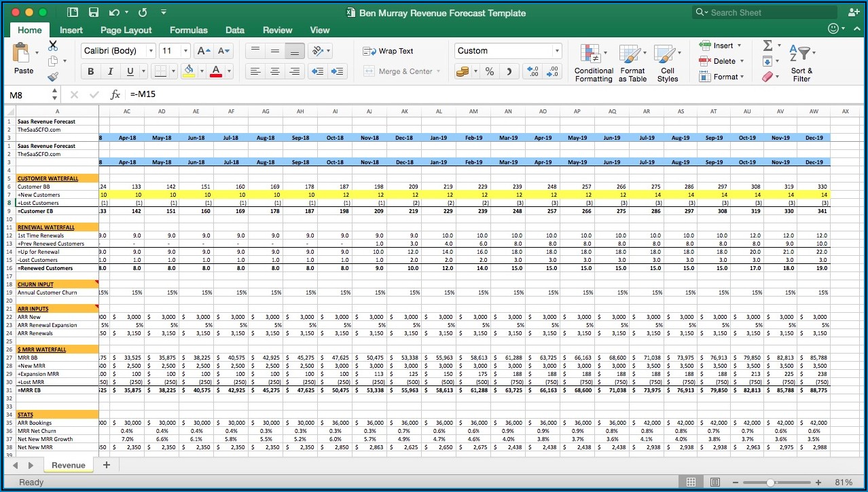Click the Format Painter brush icon
The height and width of the screenshot is (492, 868).
point(53,77)
